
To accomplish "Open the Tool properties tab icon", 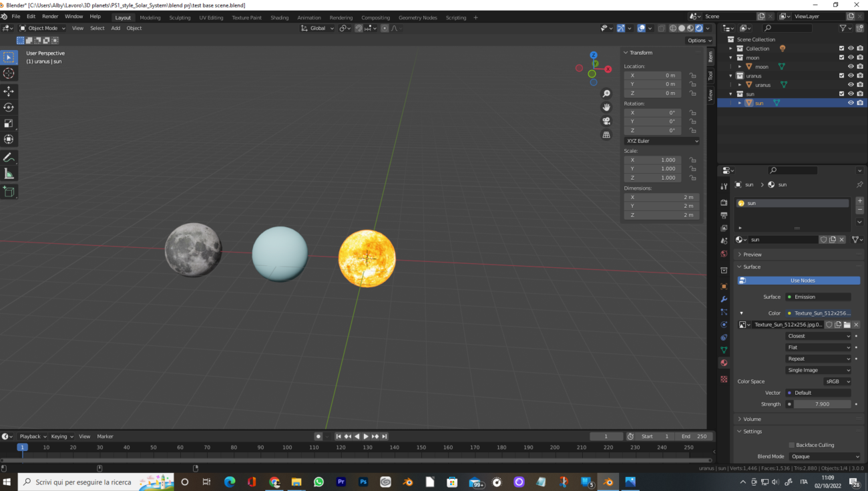I will pos(724,186).
